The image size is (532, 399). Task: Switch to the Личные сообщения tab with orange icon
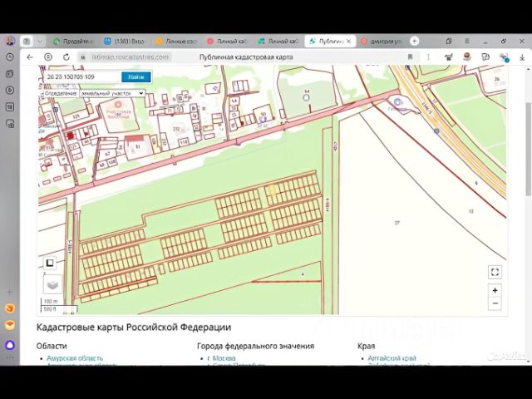tap(175, 42)
